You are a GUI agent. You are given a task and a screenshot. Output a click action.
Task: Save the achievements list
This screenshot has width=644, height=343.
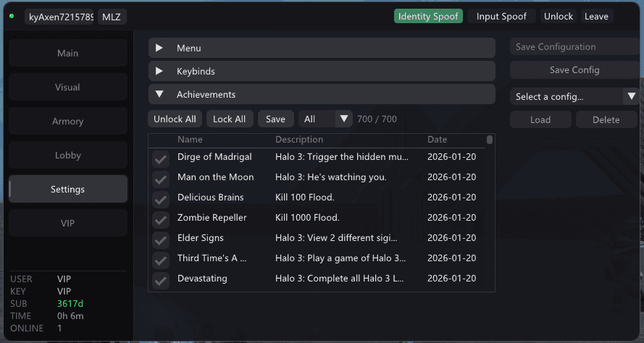coord(275,119)
